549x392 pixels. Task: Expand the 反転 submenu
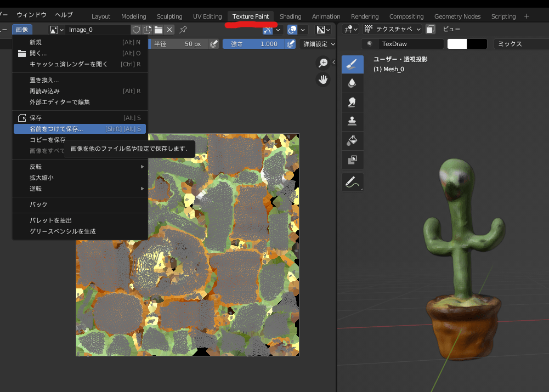pyautogui.click(x=80, y=167)
